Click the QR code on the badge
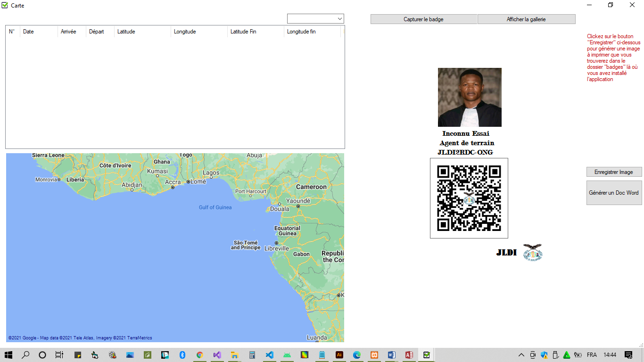644x362 pixels. (469, 198)
